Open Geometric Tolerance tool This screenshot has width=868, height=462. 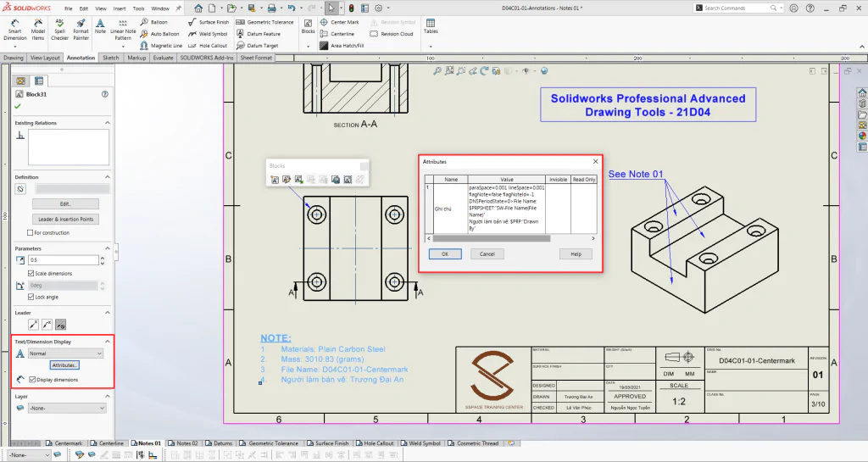click(x=265, y=22)
